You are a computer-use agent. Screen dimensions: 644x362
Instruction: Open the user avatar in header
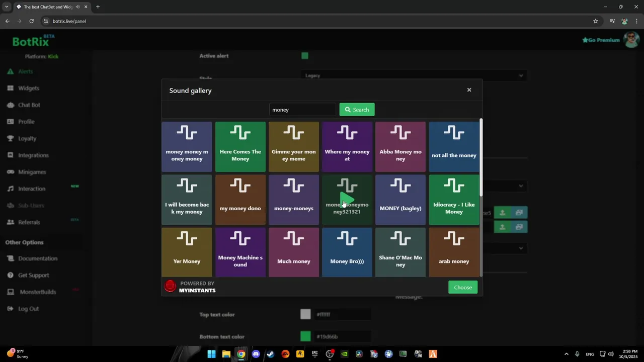[x=631, y=40]
